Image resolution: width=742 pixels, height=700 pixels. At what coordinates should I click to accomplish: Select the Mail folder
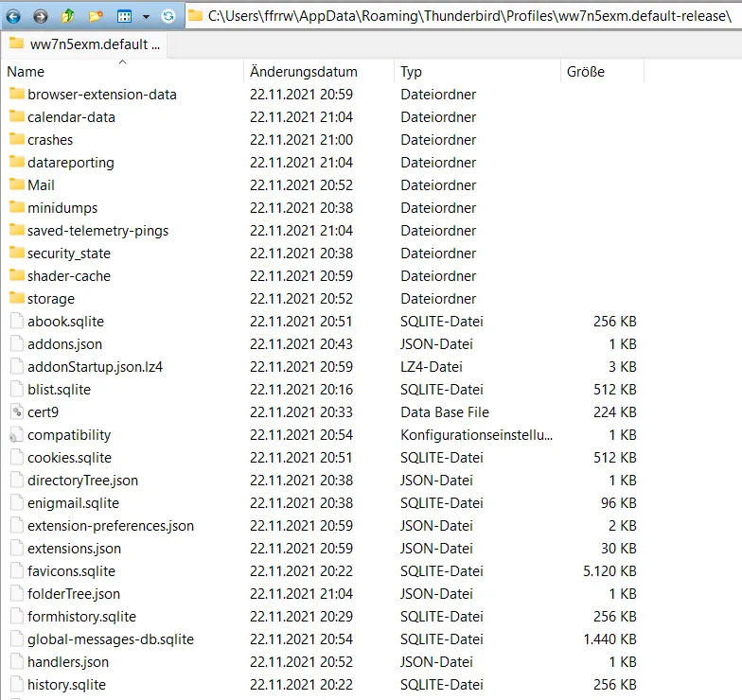[x=41, y=185]
